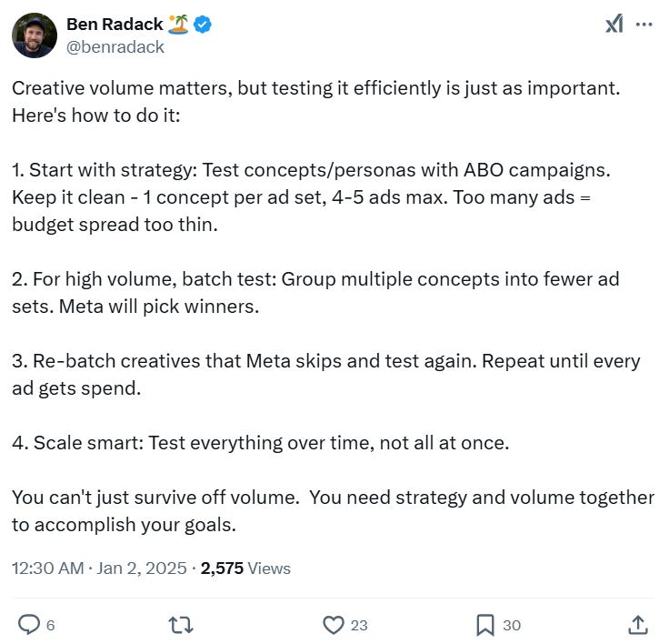669x644 pixels.
Task: Like the post with the heart icon
Action: click(334, 624)
